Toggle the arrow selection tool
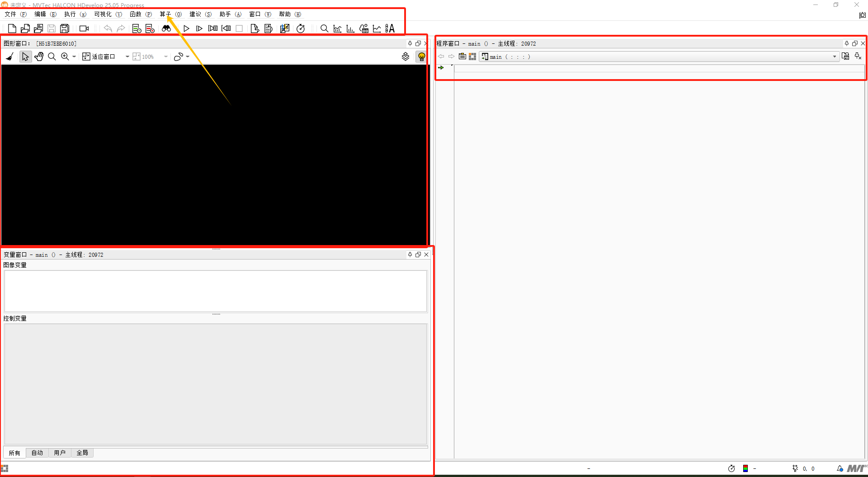 pyautogui.click(x=25, y=57)
